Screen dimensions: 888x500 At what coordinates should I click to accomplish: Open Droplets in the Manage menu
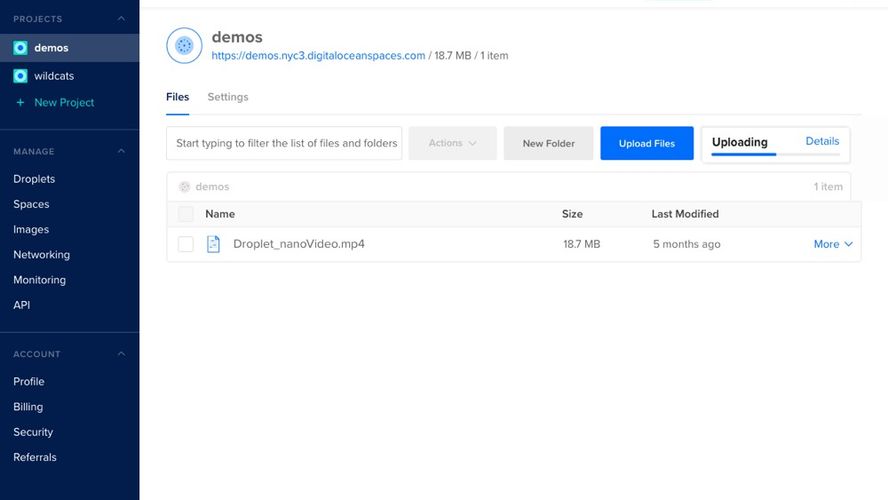tap(34, 179)
